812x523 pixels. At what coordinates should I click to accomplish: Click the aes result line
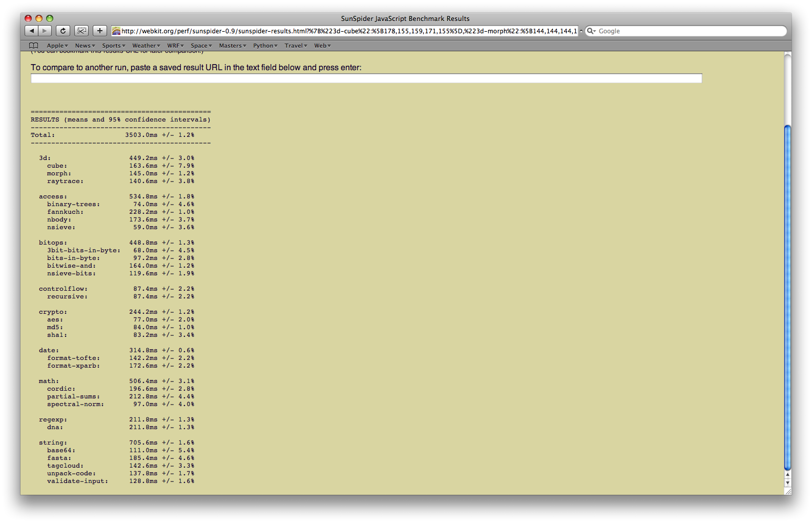coord(121,320)
